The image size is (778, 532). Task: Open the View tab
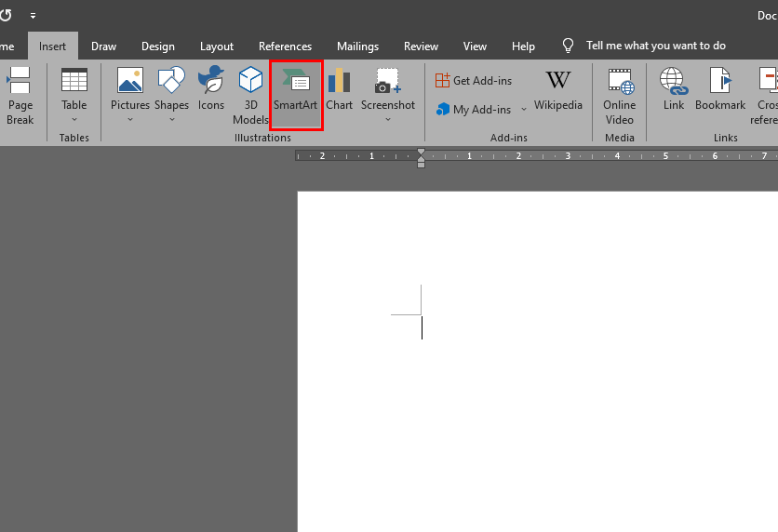475,47
